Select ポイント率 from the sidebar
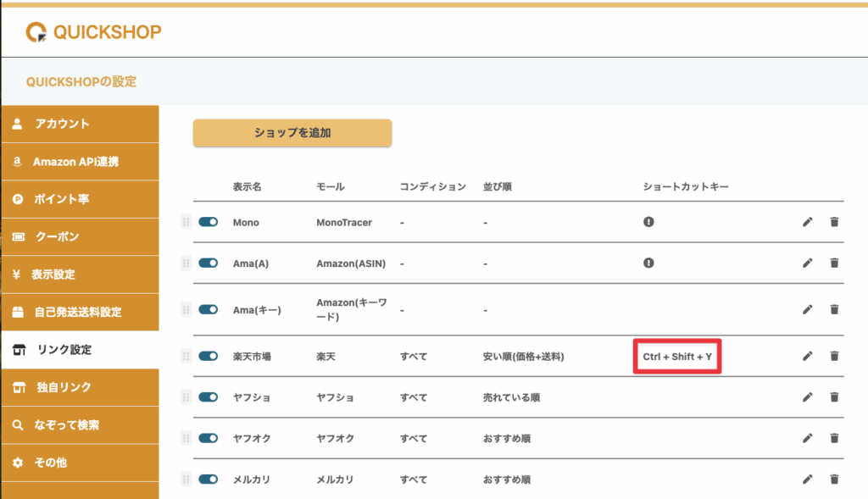The height and width of the screenshot is (499, 868). pyautogui.click(x=79, y=199)
